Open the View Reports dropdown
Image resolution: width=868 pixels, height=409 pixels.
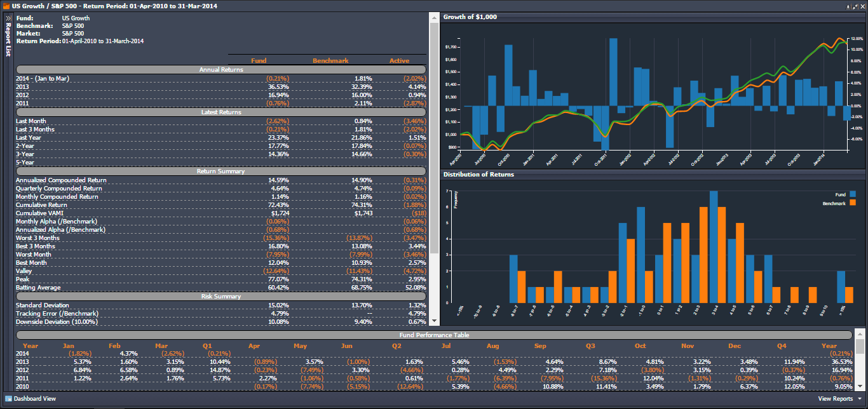coord(839,399)
